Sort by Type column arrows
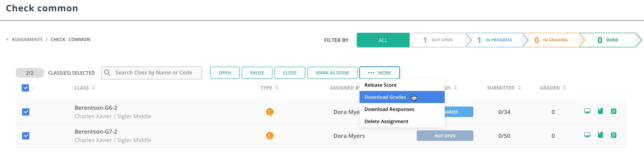Screen dimensions: 644x152 277,88
